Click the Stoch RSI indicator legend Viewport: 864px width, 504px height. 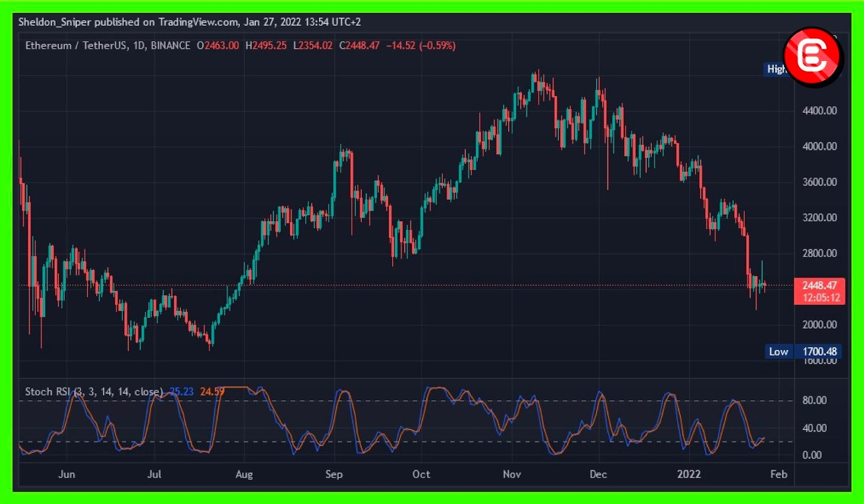pyautogui.click(x=94, y=392)
